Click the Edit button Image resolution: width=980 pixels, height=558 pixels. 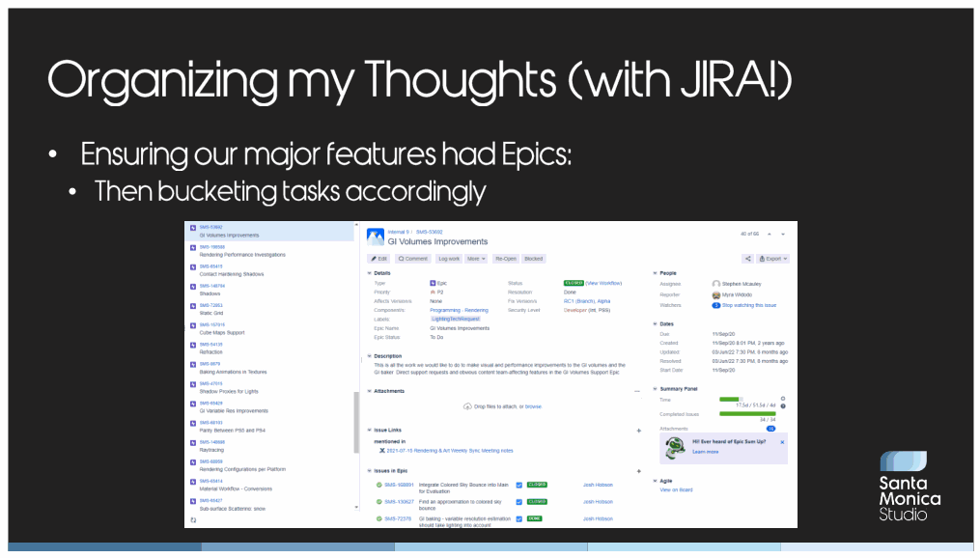pos(379,259)
